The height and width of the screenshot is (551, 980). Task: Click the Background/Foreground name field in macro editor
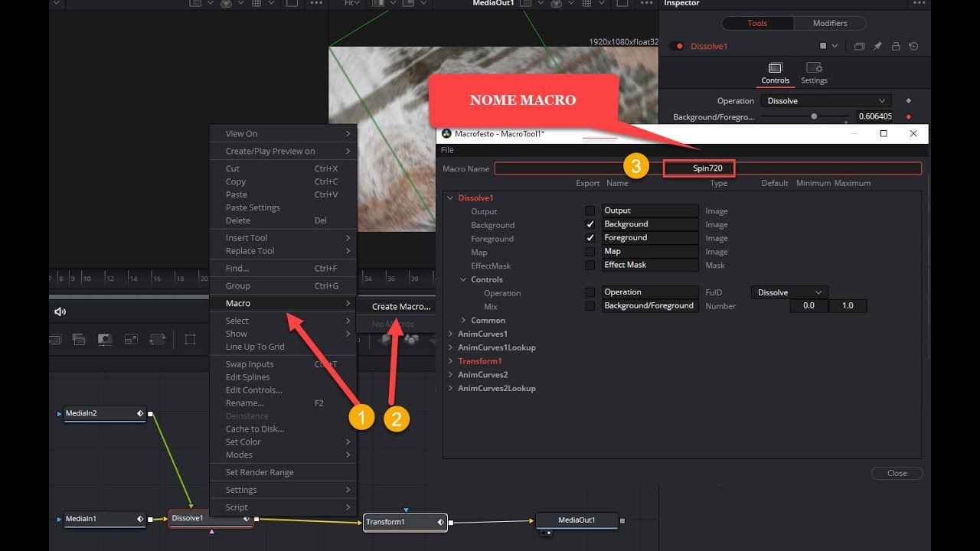pos(650,305)
